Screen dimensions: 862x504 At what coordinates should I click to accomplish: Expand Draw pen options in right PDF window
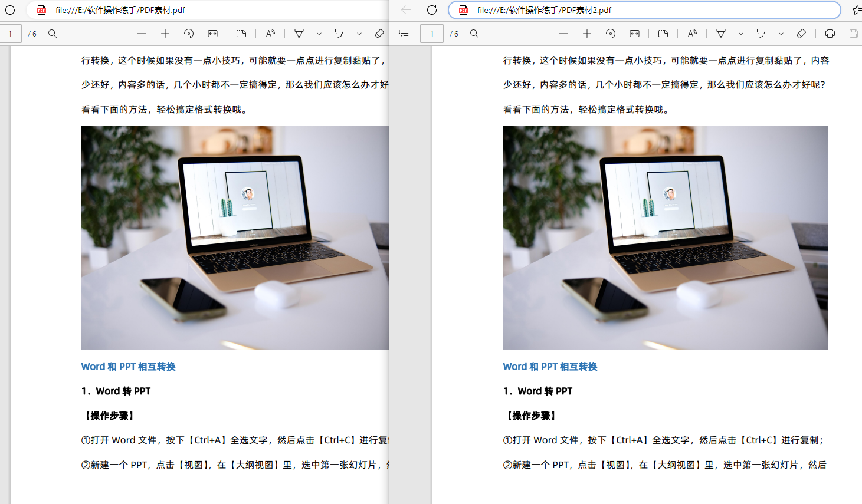click(741, 34)
